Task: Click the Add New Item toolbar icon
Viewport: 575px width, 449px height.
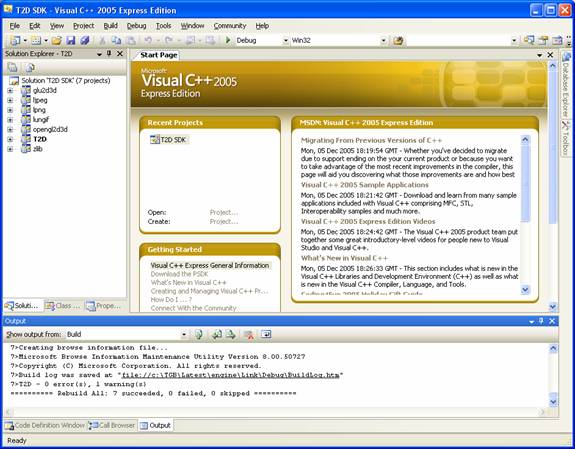Action: pos(36,40)
